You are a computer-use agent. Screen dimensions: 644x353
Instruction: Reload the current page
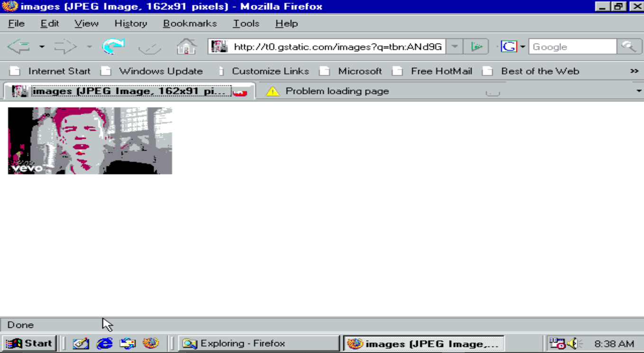tap(113, 46)
